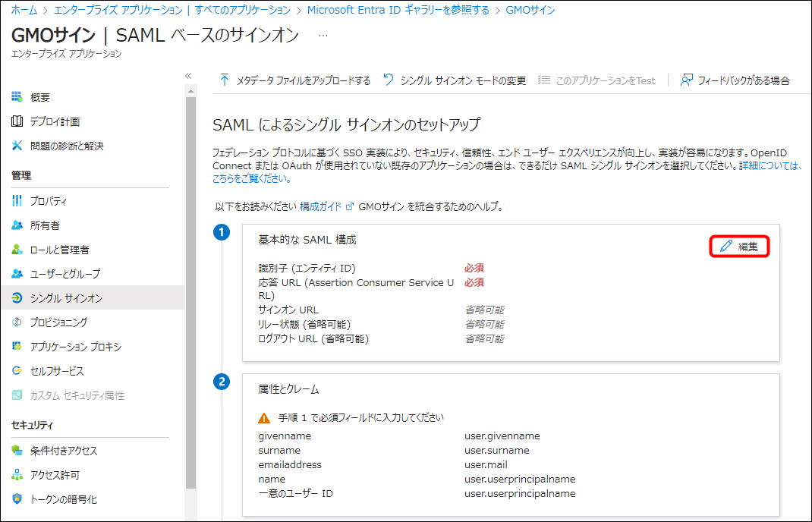The image size is (812, 522).
Task: Click the sidebar scrollbar up arrow
Action: coord(190,91)
